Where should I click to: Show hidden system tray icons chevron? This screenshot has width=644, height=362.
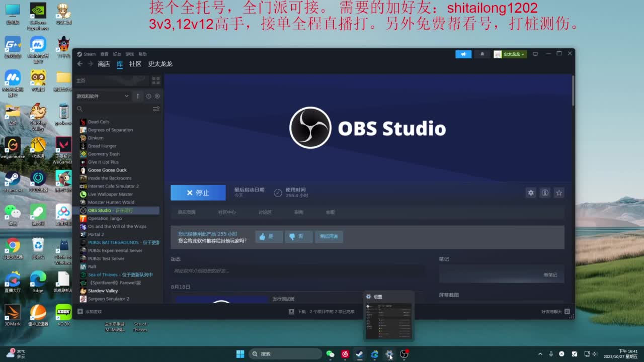540,354
